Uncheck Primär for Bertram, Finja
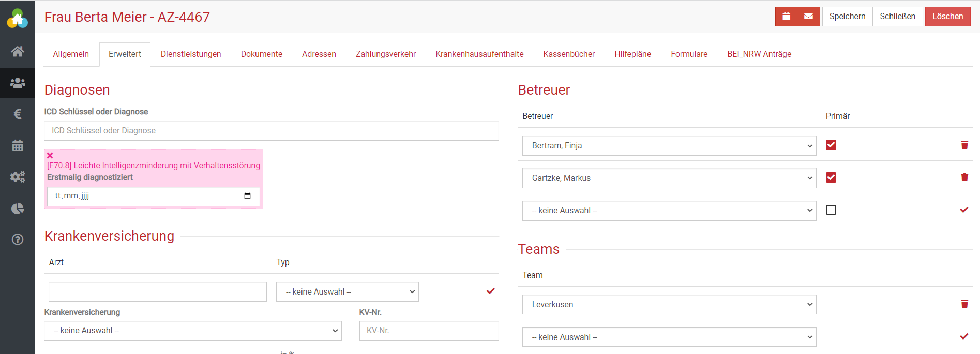The image size is (980, 354). pos(831,145)
